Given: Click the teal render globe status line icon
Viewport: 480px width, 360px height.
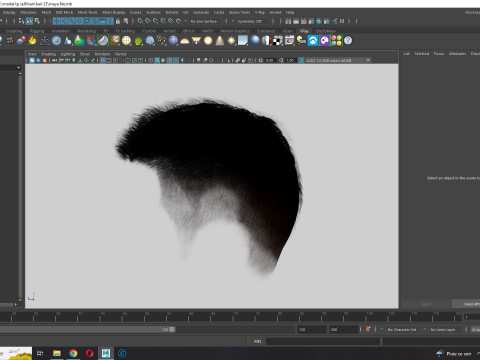Looking at the screenshot, I should (319, 21).
